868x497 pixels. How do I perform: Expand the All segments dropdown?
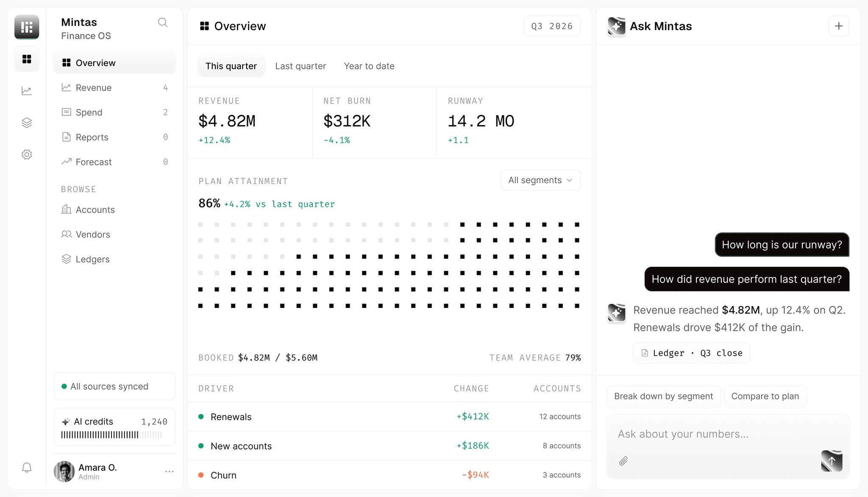click(x=540, y=180)
